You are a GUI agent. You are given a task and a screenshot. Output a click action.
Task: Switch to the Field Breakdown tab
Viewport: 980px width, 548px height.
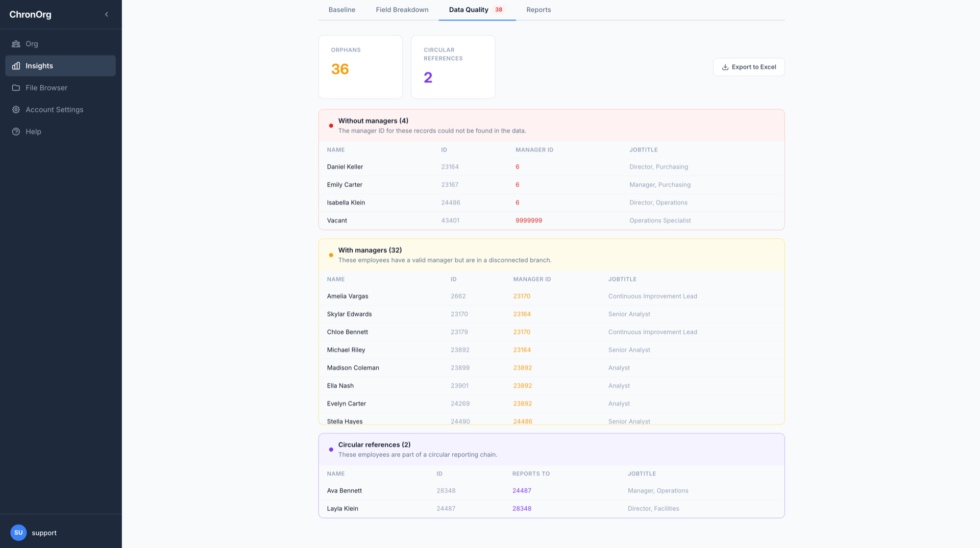(402, 10)
